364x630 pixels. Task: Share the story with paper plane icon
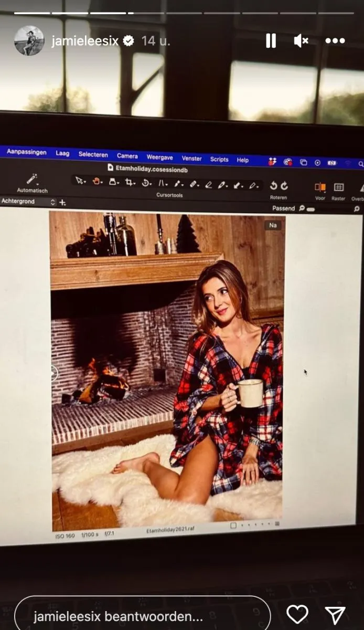[x=335, y=615]
